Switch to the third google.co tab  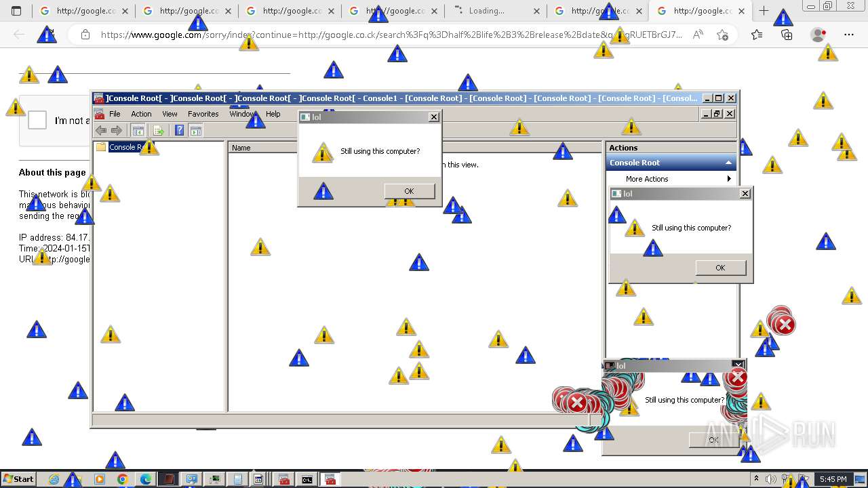point(290,11)
